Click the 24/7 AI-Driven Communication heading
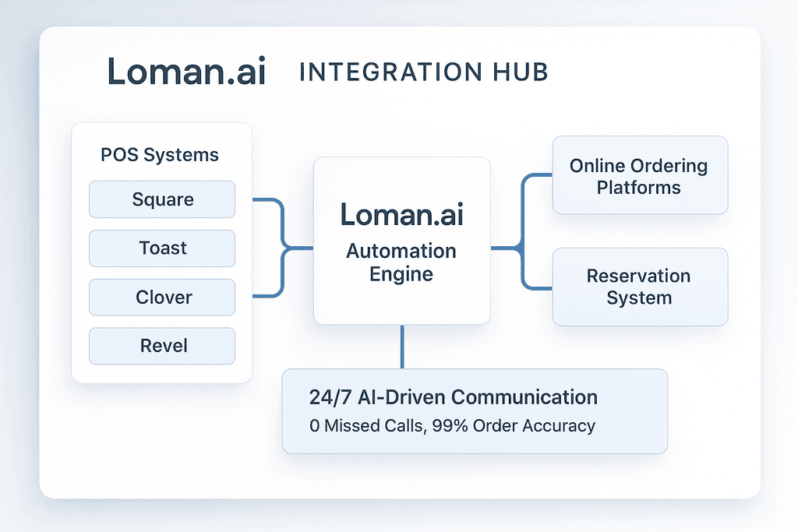 tap(453, 396)
